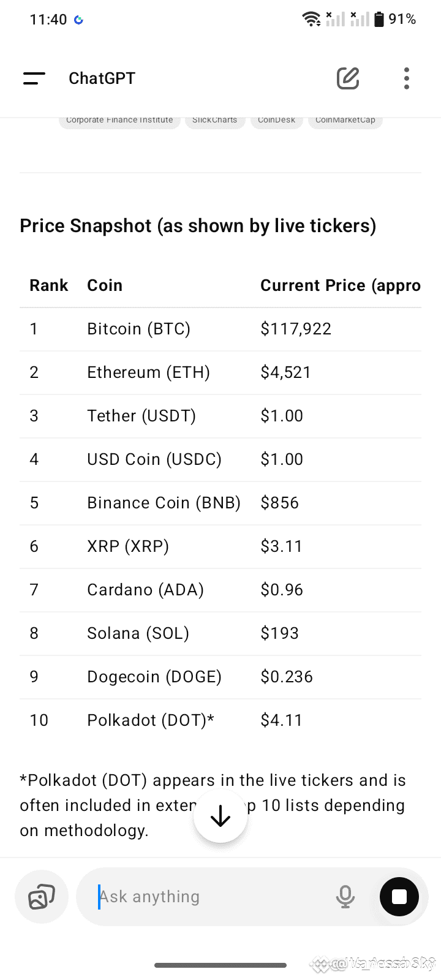Open the SlickCharts source chip
441x980 pixels.
pyautogui.click(x=215, y=120)
